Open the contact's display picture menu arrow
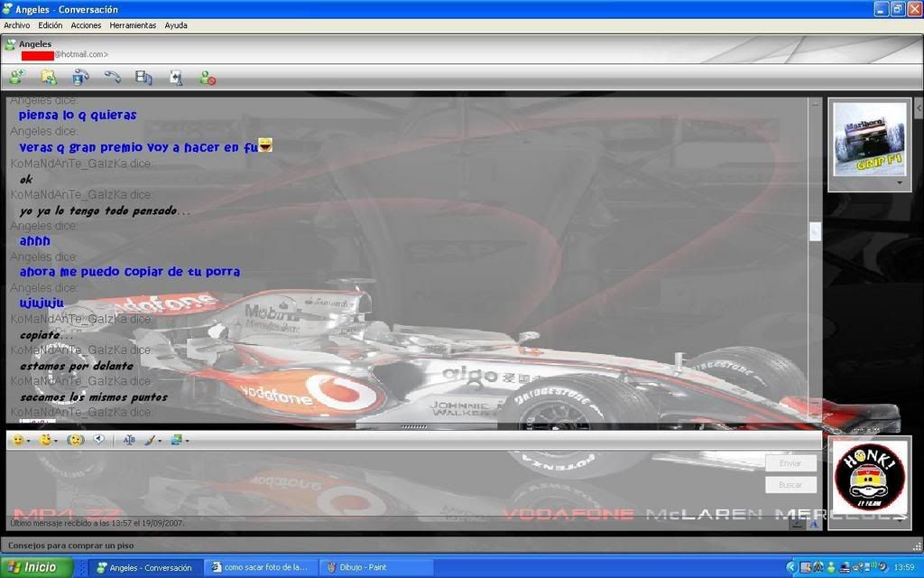This screenshot has width=924, height=578. click(x=900, y=182)
